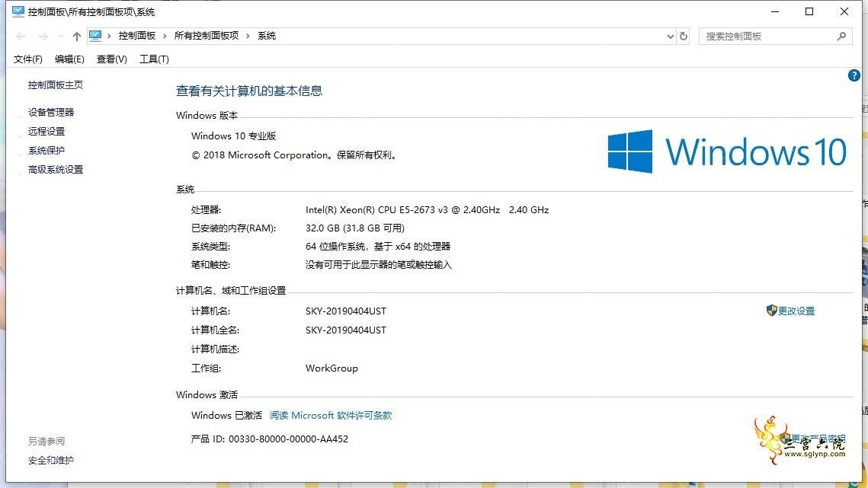Click Windows 10 专业版 edition text
Viewport: 868px width, 488px height.
point(234,136)
